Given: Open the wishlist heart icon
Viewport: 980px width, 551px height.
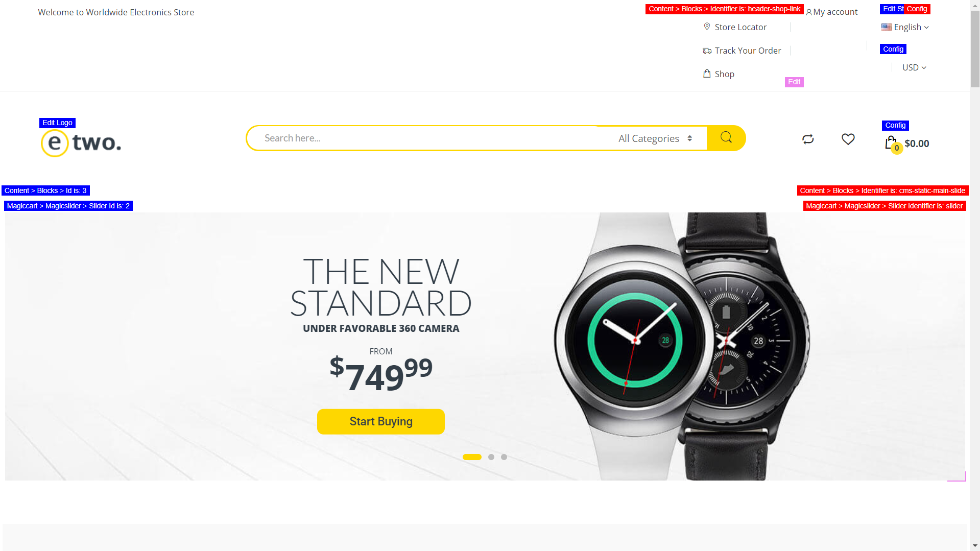Looking at the screenshot, I should click(x=848, y=139).
